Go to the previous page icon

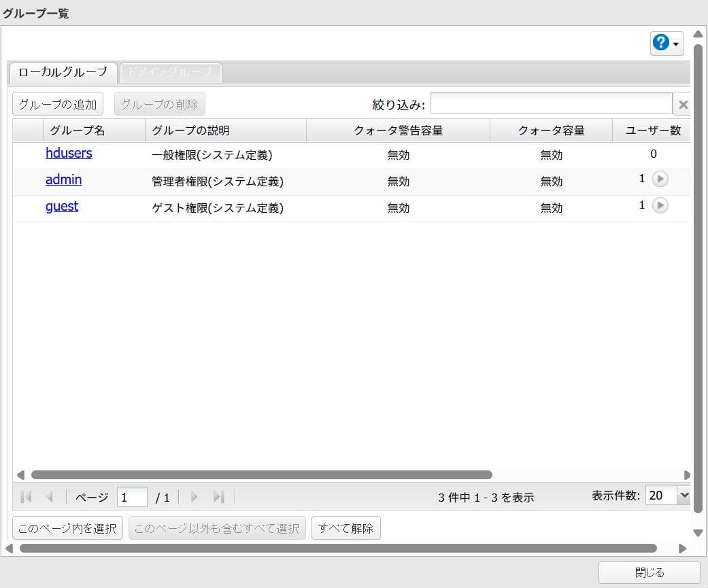[x=48, y=497]
